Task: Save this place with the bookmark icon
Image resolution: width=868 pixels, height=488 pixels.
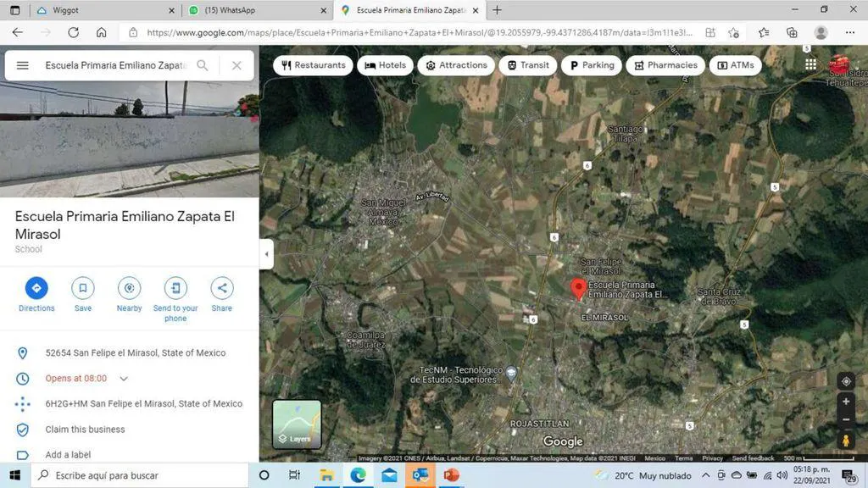Action: pos(83,288)
